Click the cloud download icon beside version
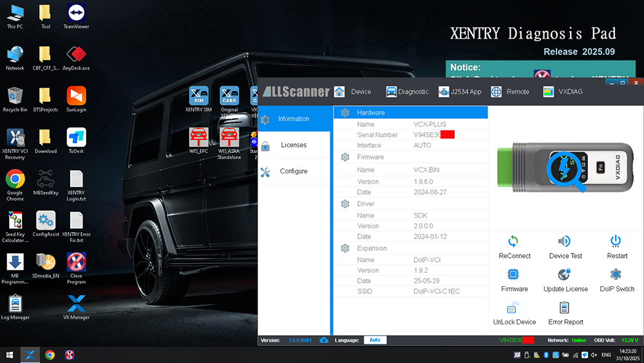 (324, 340)
